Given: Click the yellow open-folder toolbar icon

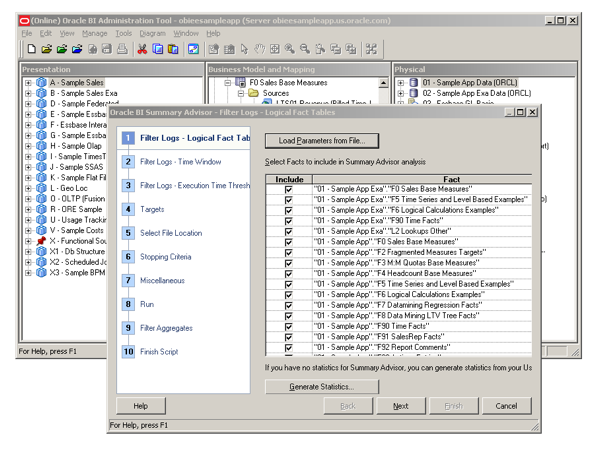Looking at the screenshot, I should click(47, 49).
